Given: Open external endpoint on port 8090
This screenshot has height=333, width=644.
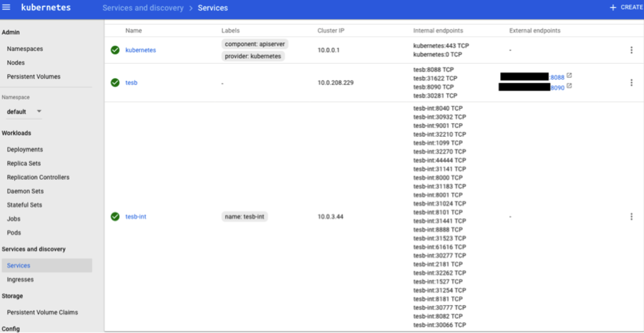Looking at the screenshot, I should [x=557, y=88].
